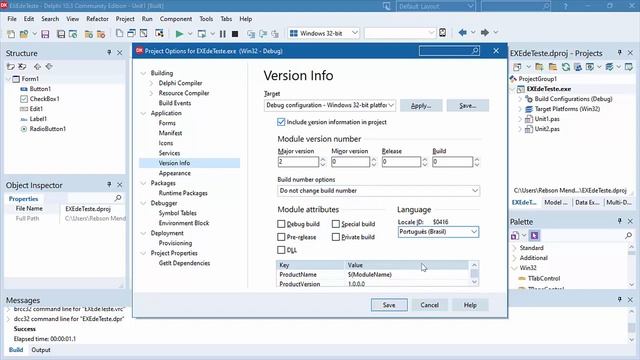Tick the Pre-release checkbox
640x360 pixels.
pyautogui.click(x=281, y=237)
